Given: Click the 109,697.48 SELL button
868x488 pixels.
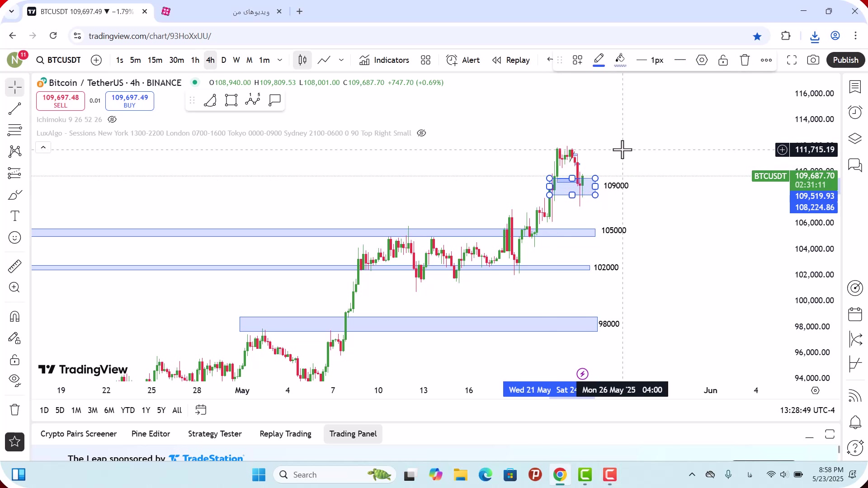Looking at the screenshot, I should (61, 101).
